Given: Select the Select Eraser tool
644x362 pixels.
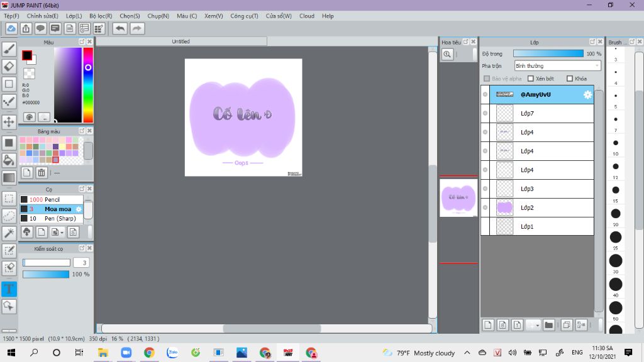Looking at the screenshot, I should pyautogui.click(x=9, y=268).
